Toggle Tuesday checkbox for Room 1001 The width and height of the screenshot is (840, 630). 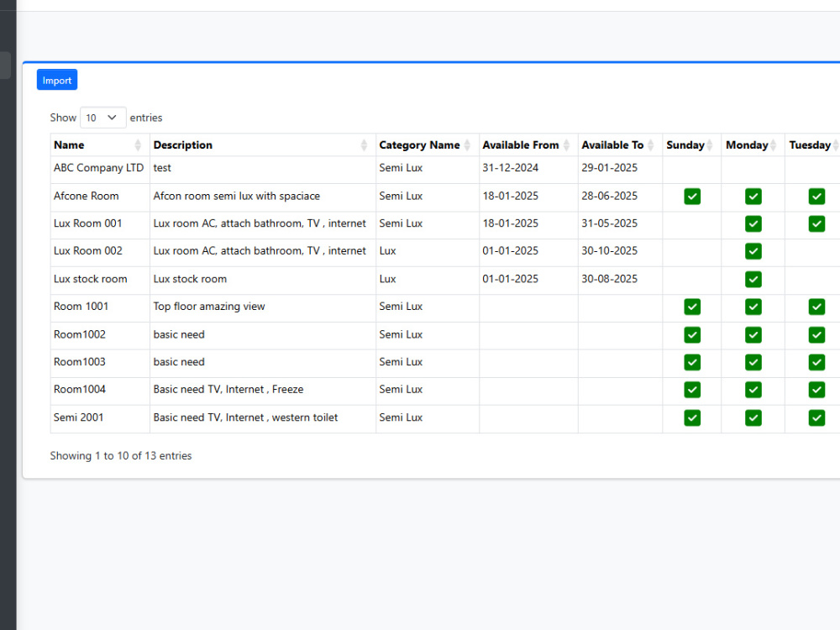[816, 307]
